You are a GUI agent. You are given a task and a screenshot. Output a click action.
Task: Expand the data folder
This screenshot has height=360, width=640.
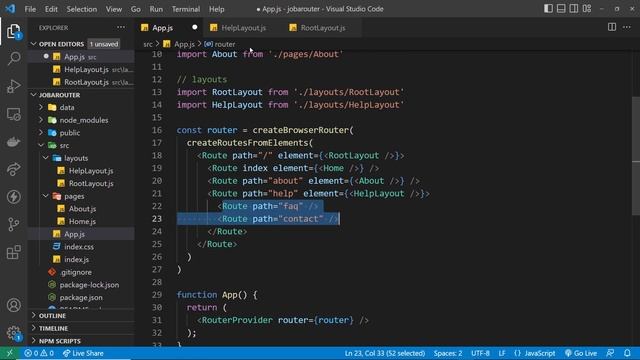pos(81,107)
